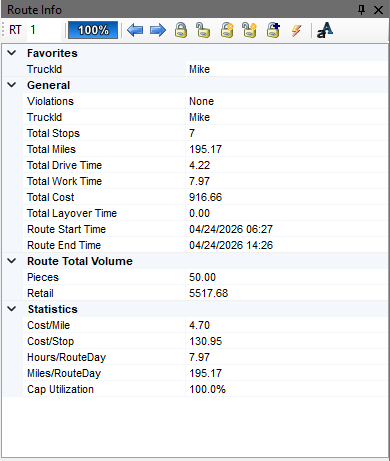Select the Hours/RouteDay label
This screenshot has height=461, width=390.
(x=66, y=357)
